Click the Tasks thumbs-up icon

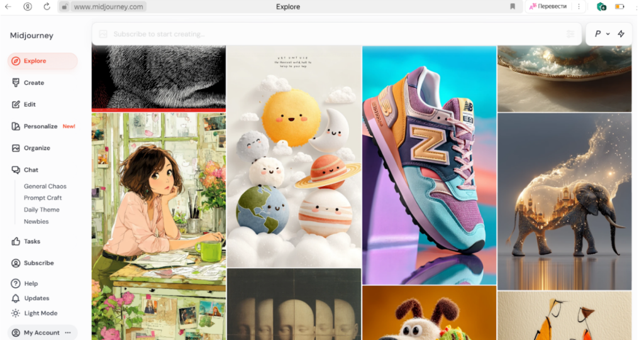point(16,241)
